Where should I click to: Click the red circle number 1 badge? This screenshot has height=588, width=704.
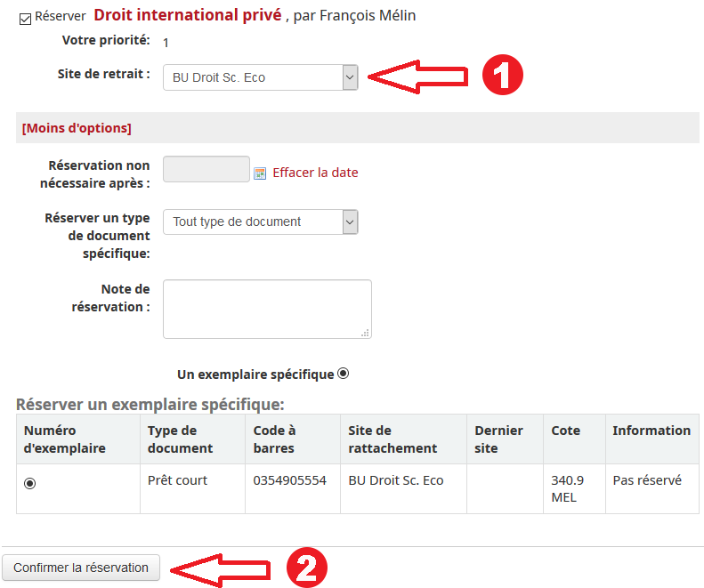pyautogui.click(x=502, y=77)
